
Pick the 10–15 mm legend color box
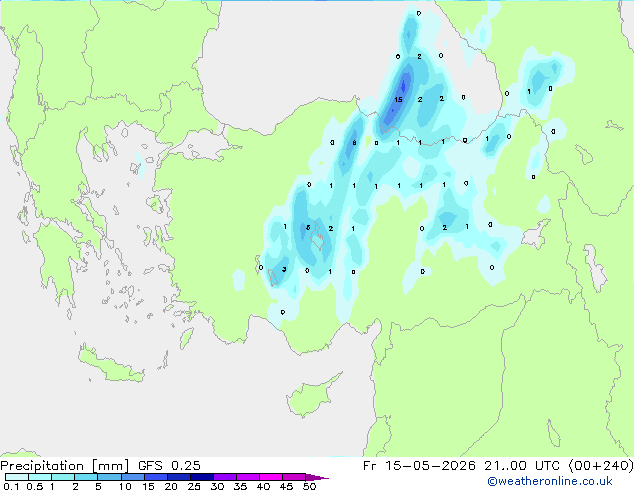(x=133, y=477)
